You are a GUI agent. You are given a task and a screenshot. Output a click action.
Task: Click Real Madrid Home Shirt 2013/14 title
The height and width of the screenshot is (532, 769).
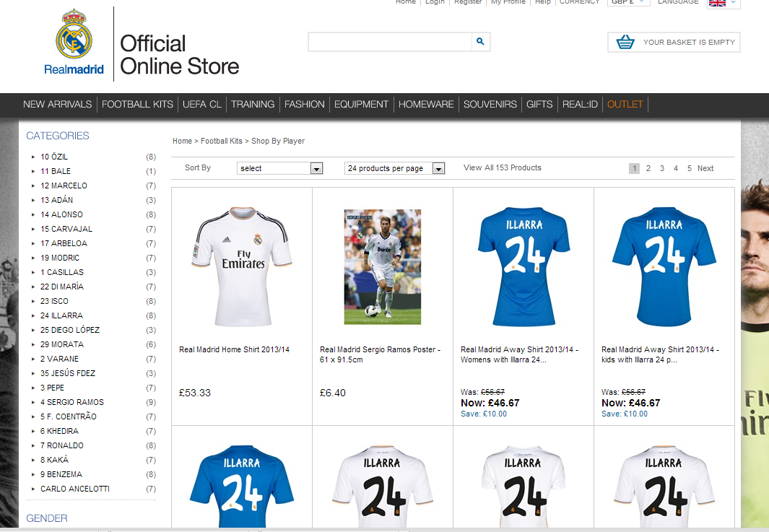(x=235, y=349)
